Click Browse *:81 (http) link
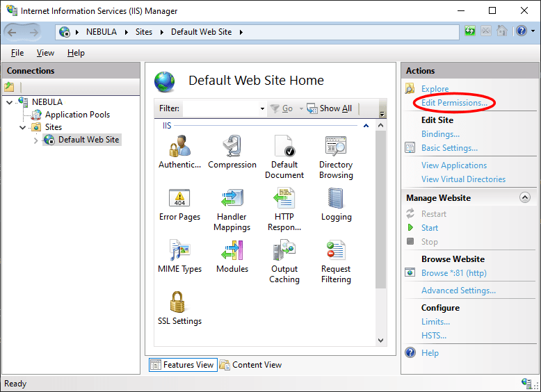The image size is (541, 392). click(x=454, y=273)
